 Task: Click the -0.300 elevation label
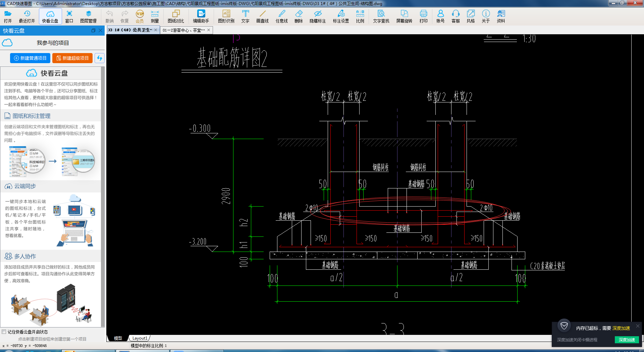point(200,128)
